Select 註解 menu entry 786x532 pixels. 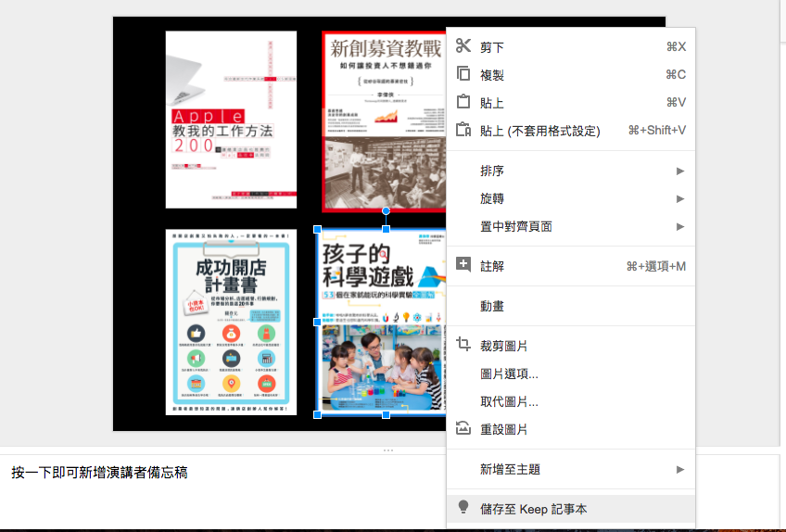click(x=570, y=266)
